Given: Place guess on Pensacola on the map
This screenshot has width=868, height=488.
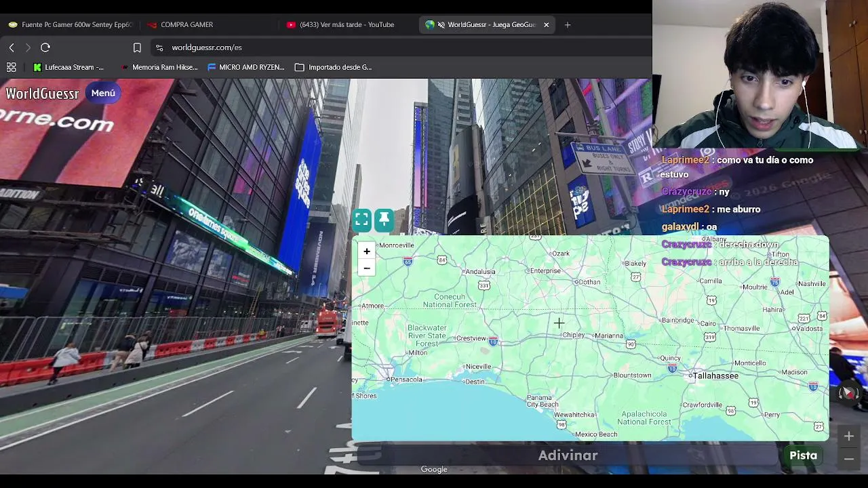Looking at the screenshot, I should [x=406, y=380].
